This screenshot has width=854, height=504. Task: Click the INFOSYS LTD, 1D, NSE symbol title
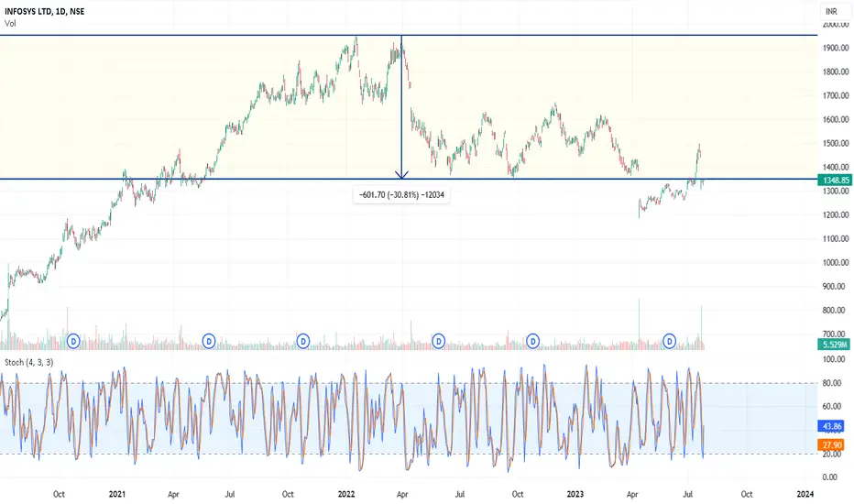[x=45, y=11]
